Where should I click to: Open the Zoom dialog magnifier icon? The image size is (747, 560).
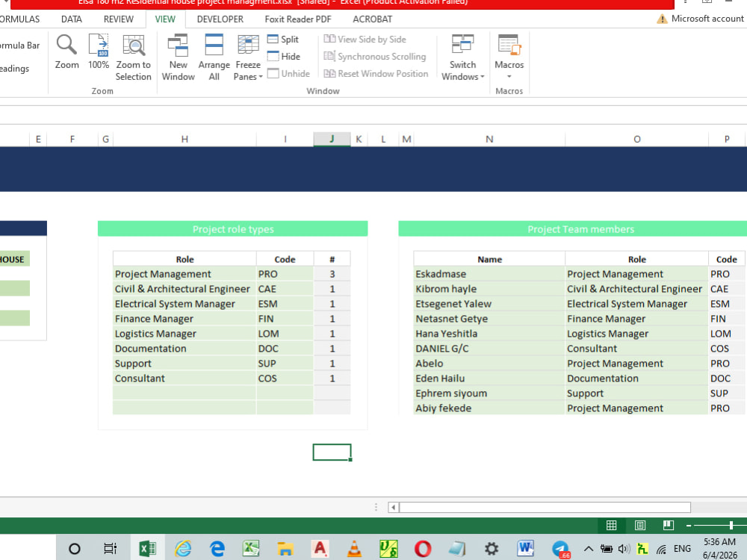pos(66,45)
